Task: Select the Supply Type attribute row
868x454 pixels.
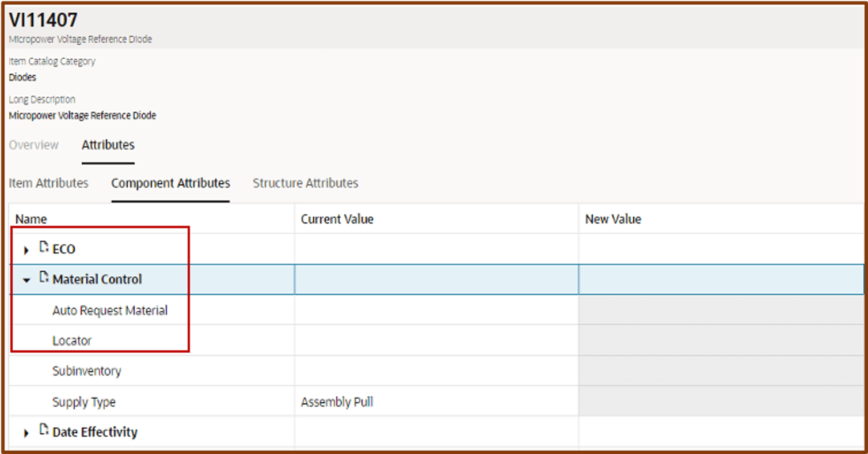Action: click(x=83, y=402)
